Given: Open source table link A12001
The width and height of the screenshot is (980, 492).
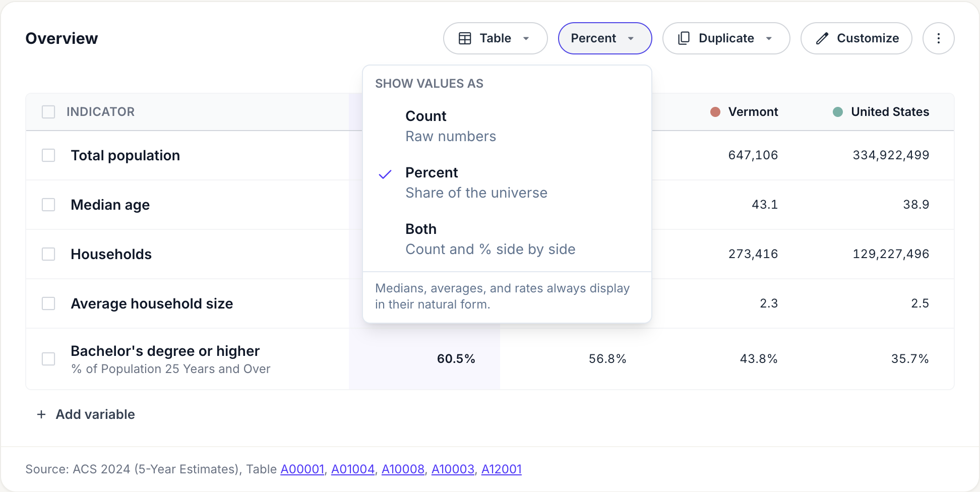Looking at the screenshot, I should click(x=502, y=469).
